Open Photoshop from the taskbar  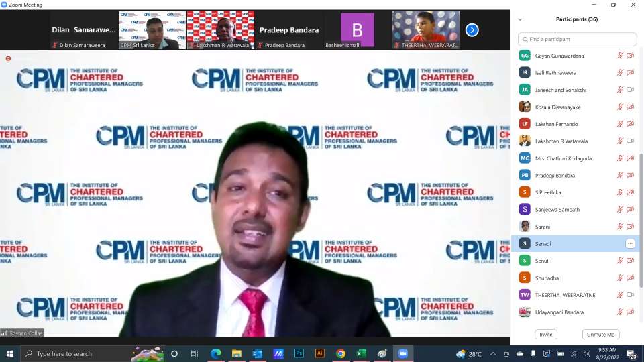click(x=299, y=353)
